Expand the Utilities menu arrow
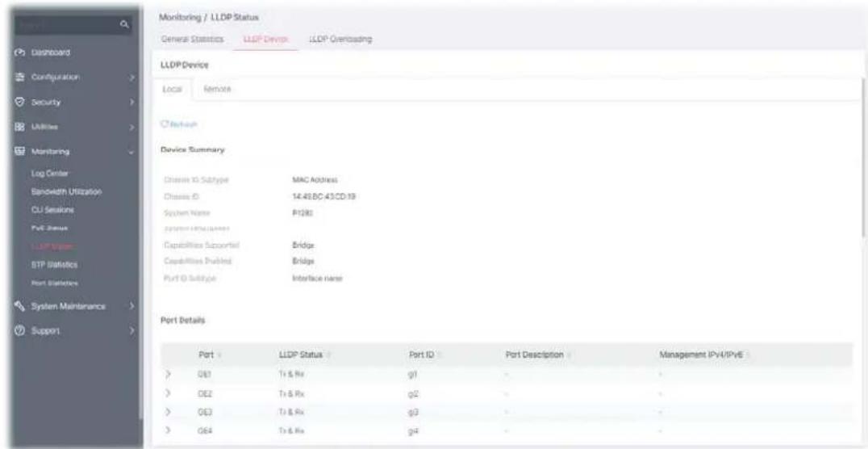 coord(131,127)
